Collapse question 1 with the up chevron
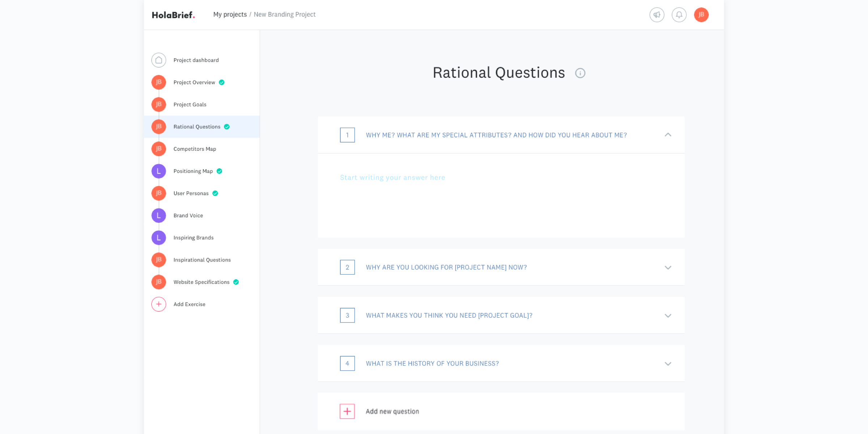 [x=668, y=135]
